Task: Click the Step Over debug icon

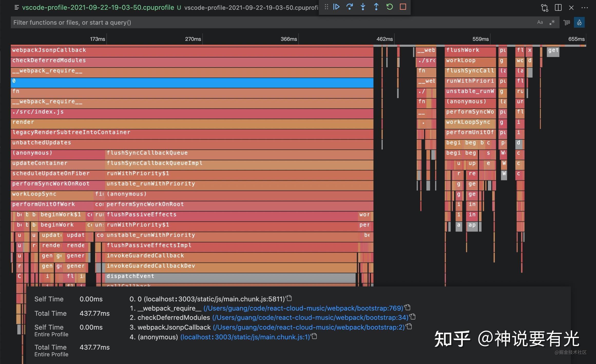Action: (350, 7)
